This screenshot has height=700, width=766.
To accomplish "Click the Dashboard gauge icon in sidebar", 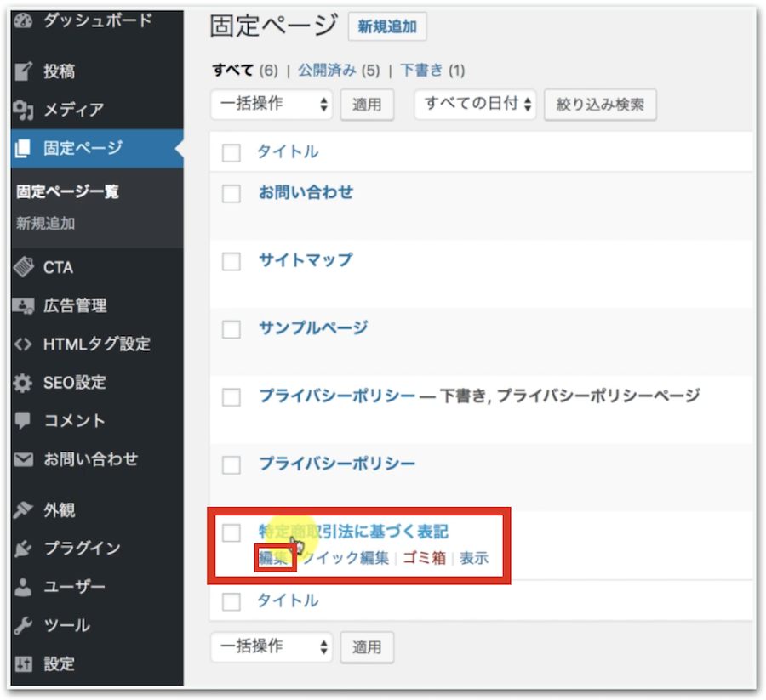I will point(23,20).
